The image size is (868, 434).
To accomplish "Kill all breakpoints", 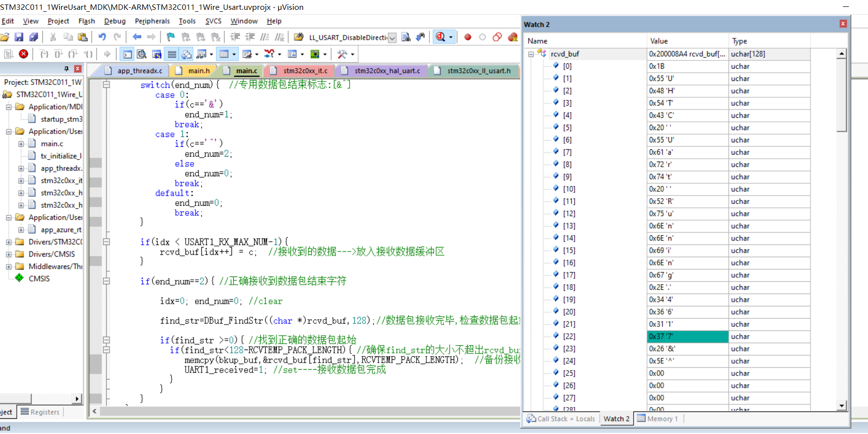I will coord(513,37).
